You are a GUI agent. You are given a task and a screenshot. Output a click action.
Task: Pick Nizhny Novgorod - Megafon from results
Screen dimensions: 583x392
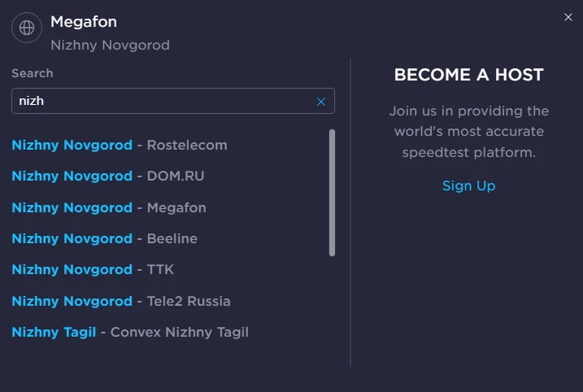coord(109,207)
